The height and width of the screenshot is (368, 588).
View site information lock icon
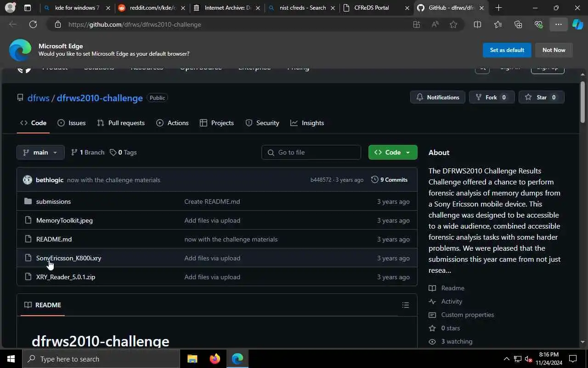(58, 24)
